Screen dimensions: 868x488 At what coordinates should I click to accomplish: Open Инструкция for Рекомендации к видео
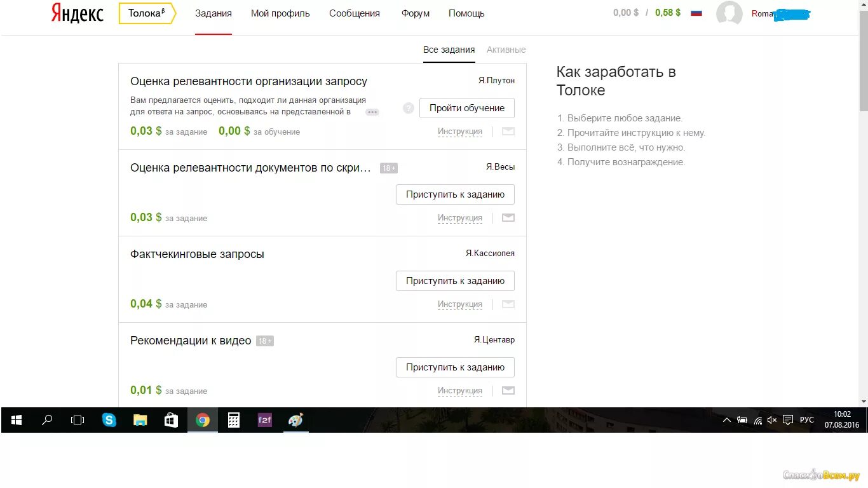click(x=460, y=391)
